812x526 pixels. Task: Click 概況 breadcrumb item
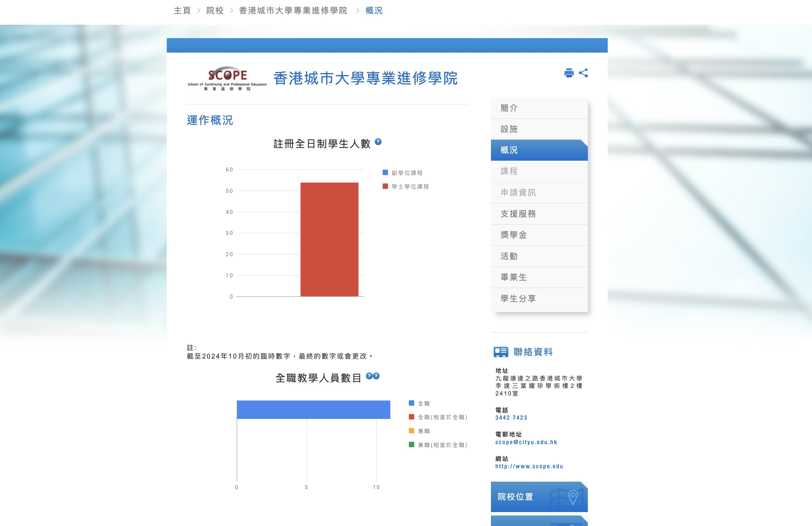(374, 11)
